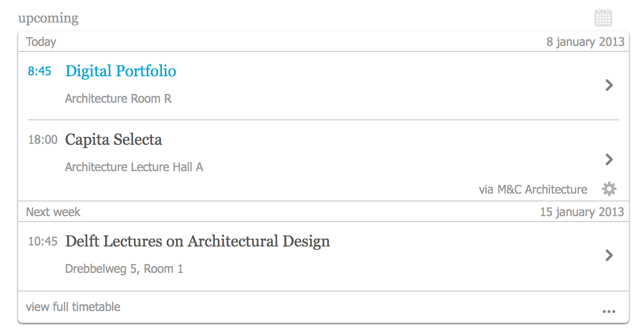Screen dimensions: 644x335
Task: Click the gear icon beside M&C Architecture
Action: [609, 189]
